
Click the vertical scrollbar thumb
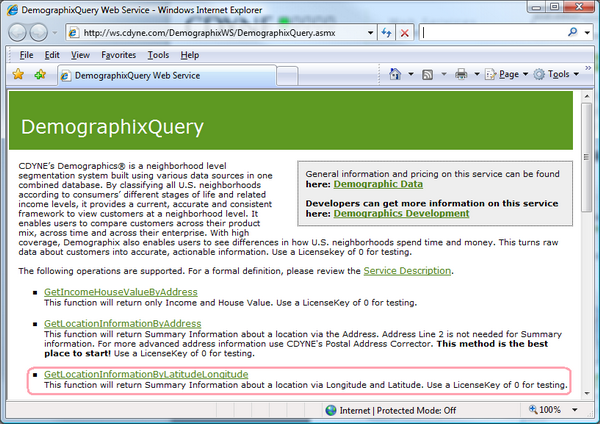click(x=587, y=157)
